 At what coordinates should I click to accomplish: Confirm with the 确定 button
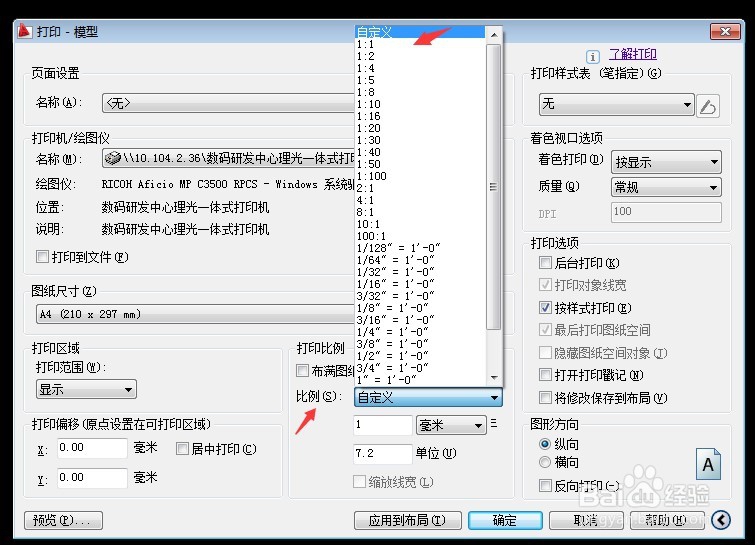point(505,520)
